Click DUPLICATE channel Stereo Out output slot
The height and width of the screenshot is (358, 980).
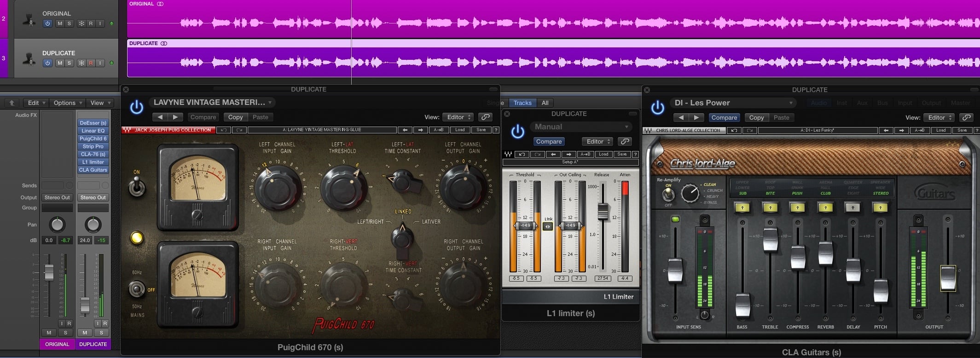click(x=93, y=197)
